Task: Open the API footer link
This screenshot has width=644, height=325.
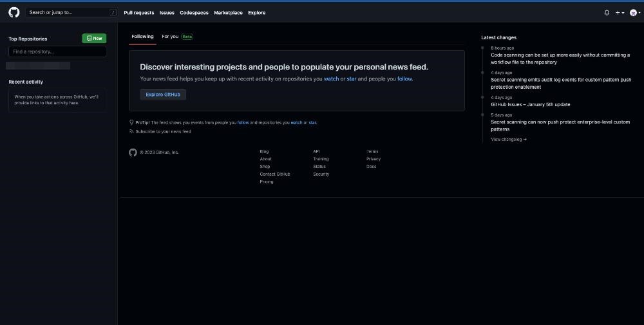Action: (316, 151)
